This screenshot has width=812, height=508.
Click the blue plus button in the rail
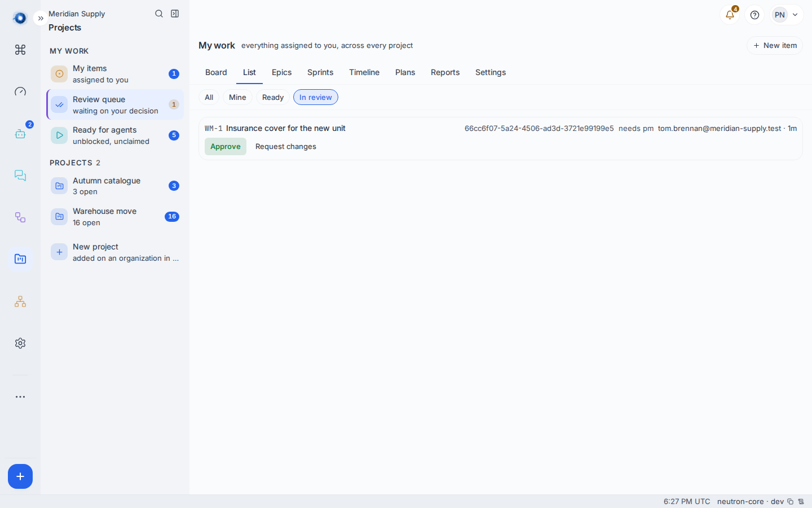[x=20, y=476]
